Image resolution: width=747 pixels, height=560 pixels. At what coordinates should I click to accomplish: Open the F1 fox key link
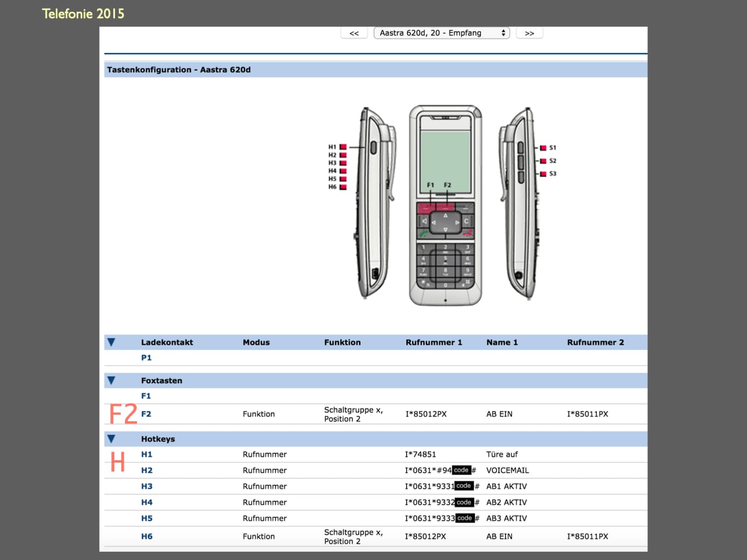pos(146,396)
